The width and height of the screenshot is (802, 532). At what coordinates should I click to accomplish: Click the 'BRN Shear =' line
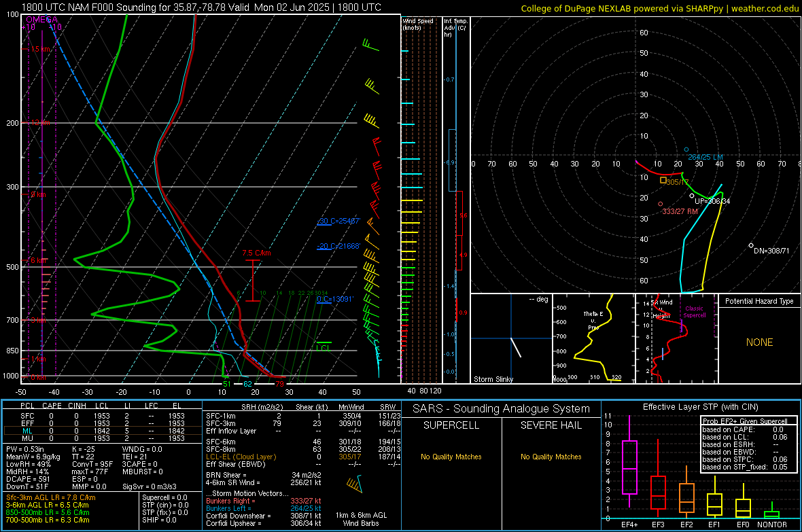tap(264, 475)
